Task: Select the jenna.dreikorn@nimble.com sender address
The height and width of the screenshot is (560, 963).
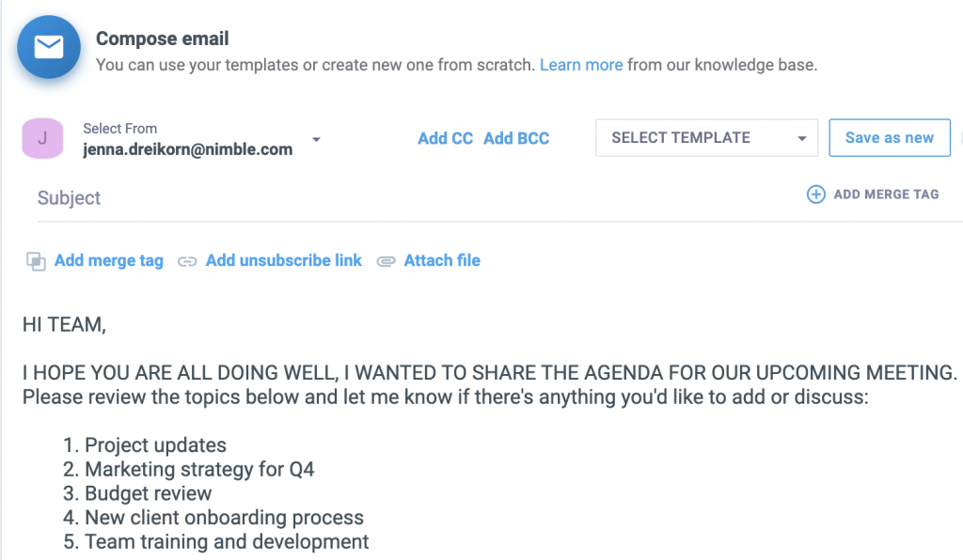Action: coord(187,148)
